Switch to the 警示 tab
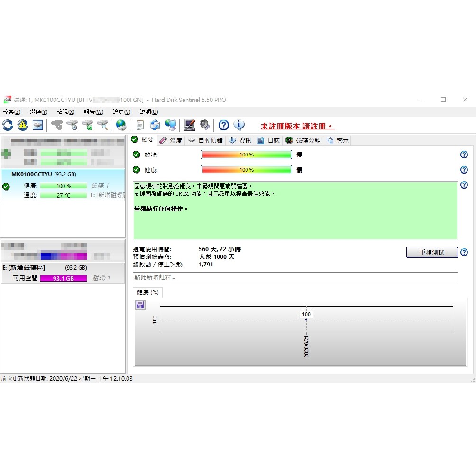 click(338, 140)
